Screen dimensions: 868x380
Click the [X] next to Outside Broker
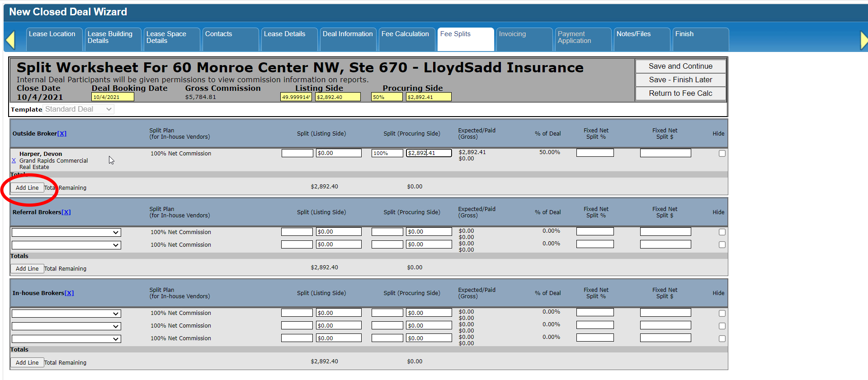point(62,134)
